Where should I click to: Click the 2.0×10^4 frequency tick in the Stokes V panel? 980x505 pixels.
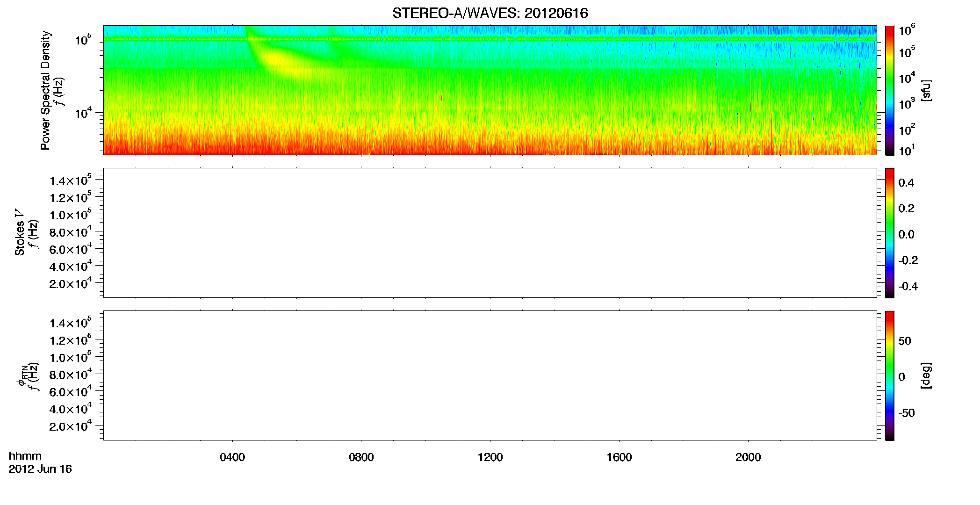pos(71,283)
